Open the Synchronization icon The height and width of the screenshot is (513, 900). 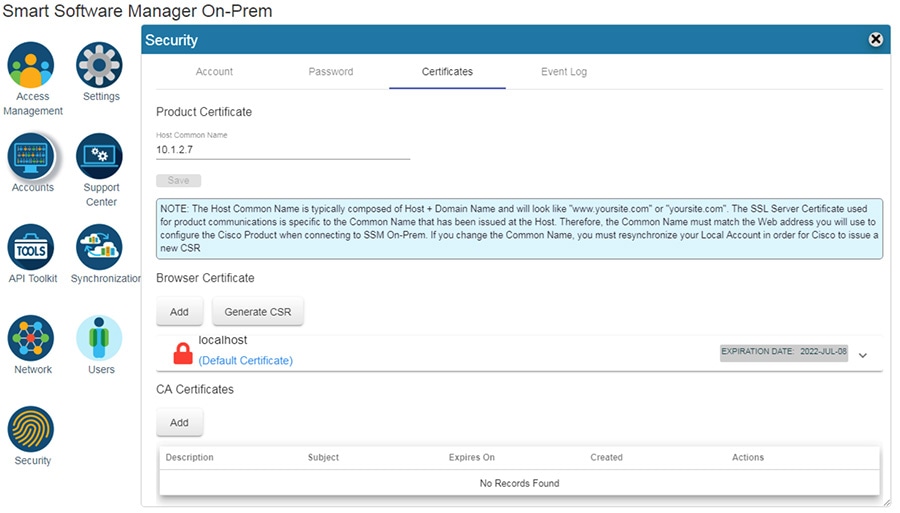coord(99,247)
